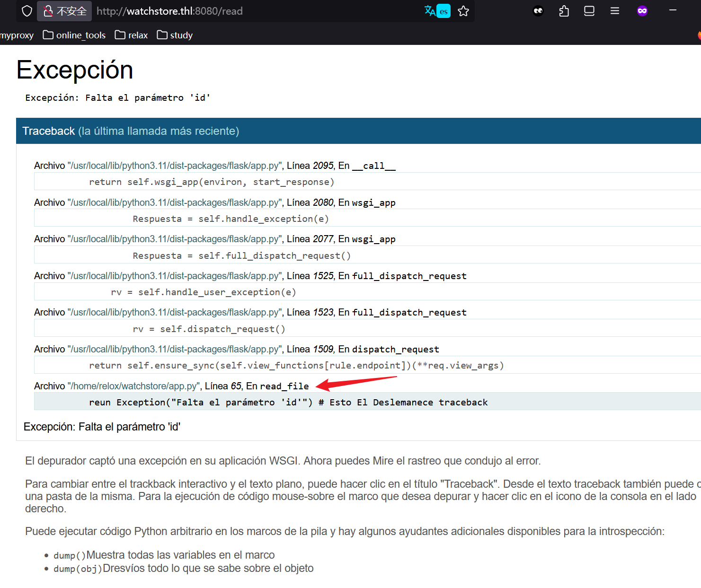Click the page translation icon
701x588 pixels.
point(437,11)
